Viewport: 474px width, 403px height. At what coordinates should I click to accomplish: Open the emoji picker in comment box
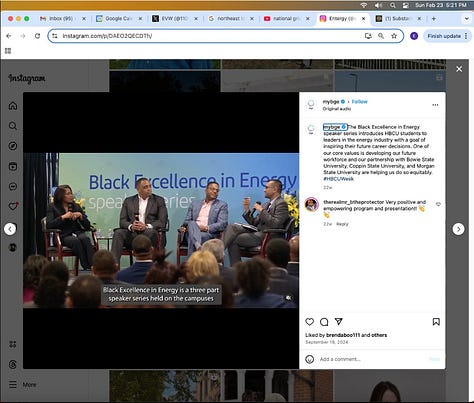pyautogui.click(x=310, y=359)
